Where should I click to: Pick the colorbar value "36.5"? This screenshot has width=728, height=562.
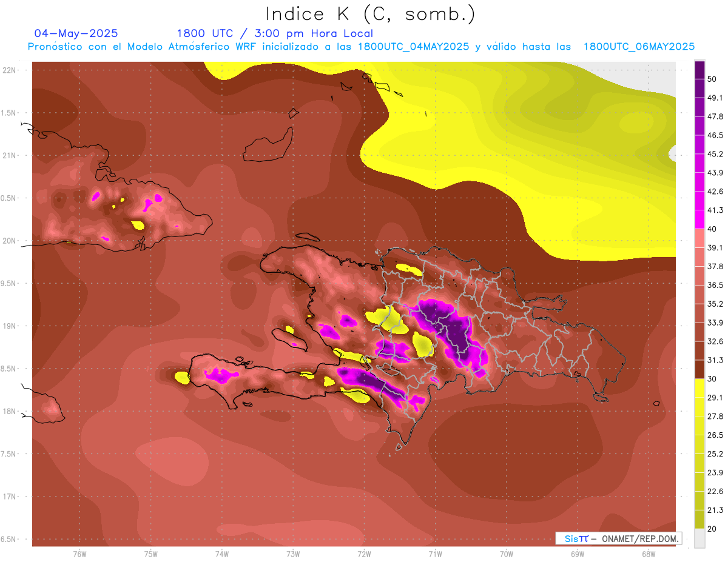(x=715, y=285)
